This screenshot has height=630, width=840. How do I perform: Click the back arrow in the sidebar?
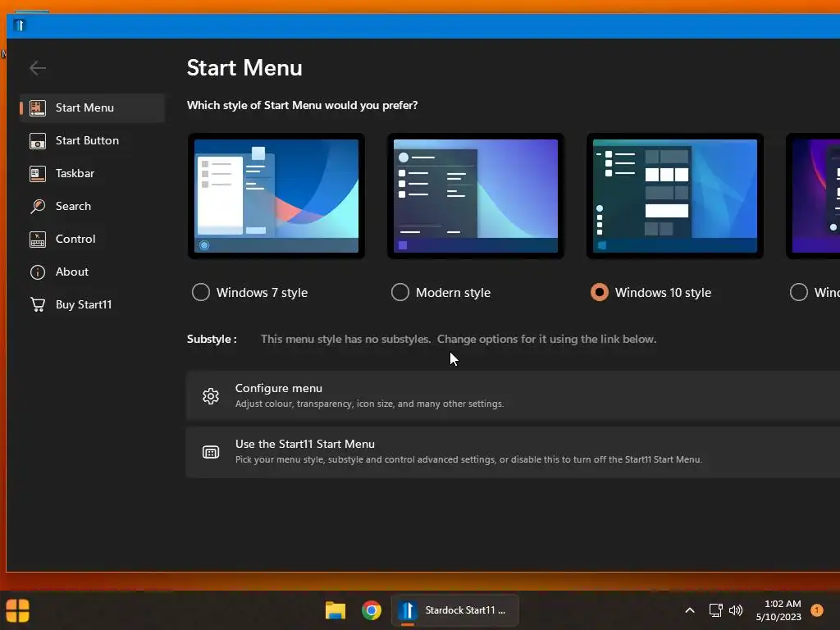[38, 68]
